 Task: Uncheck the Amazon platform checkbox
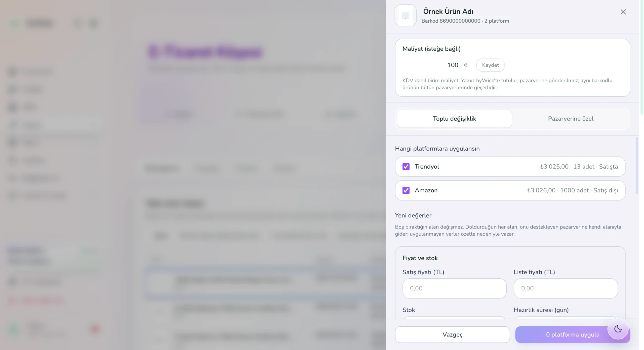406,190
